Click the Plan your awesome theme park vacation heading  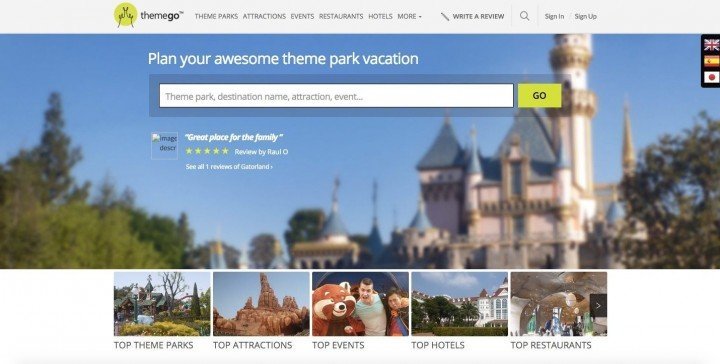click(283, 59)
